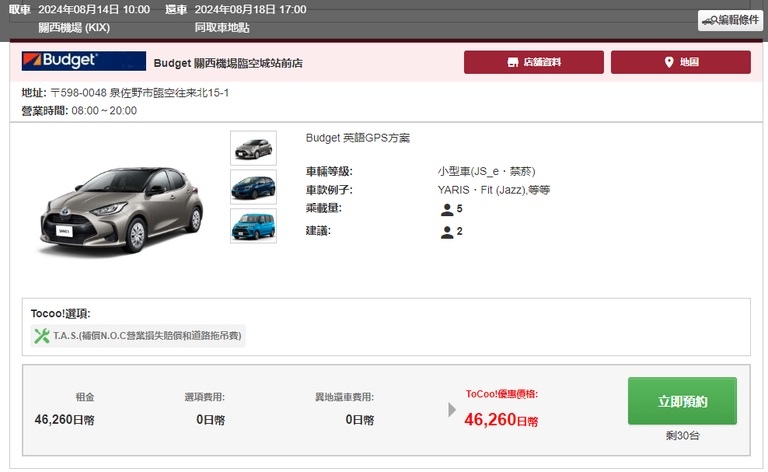This screenshot has width=768, height=472.
Task: Click the business hours 08:00～20:00 text
Action: pyautogui.click(x=104, y=111)
